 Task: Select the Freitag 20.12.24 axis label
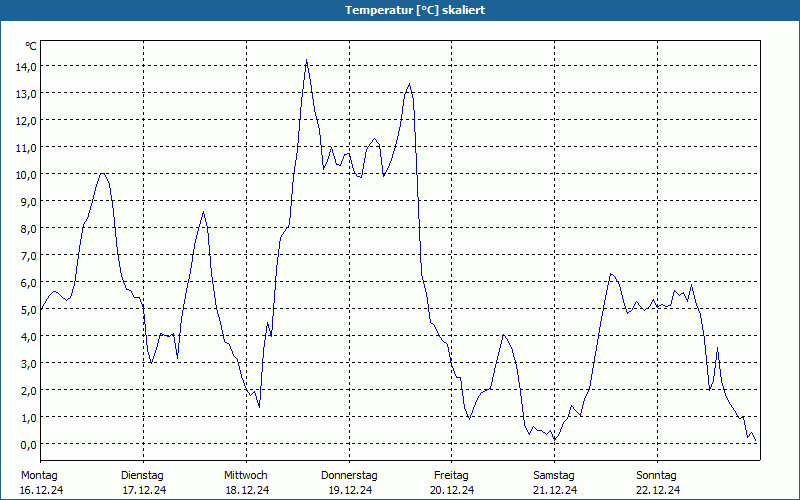452,483
